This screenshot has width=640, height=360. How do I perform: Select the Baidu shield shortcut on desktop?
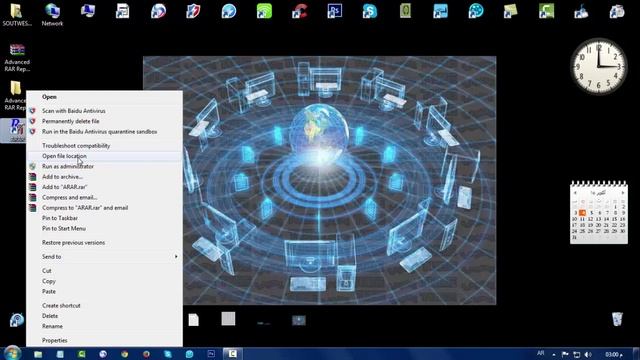pos(193,11)
